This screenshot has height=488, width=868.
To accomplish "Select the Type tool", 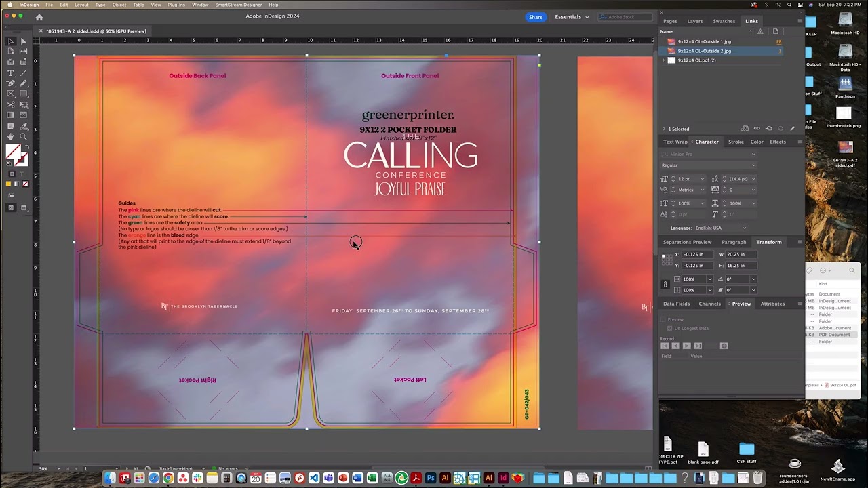I will tap(10, 73).
